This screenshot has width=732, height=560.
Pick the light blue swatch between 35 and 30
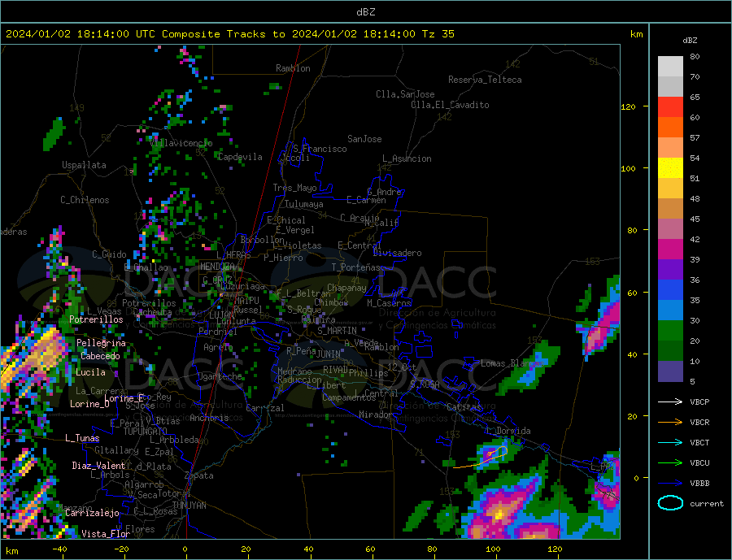(670, 310)
